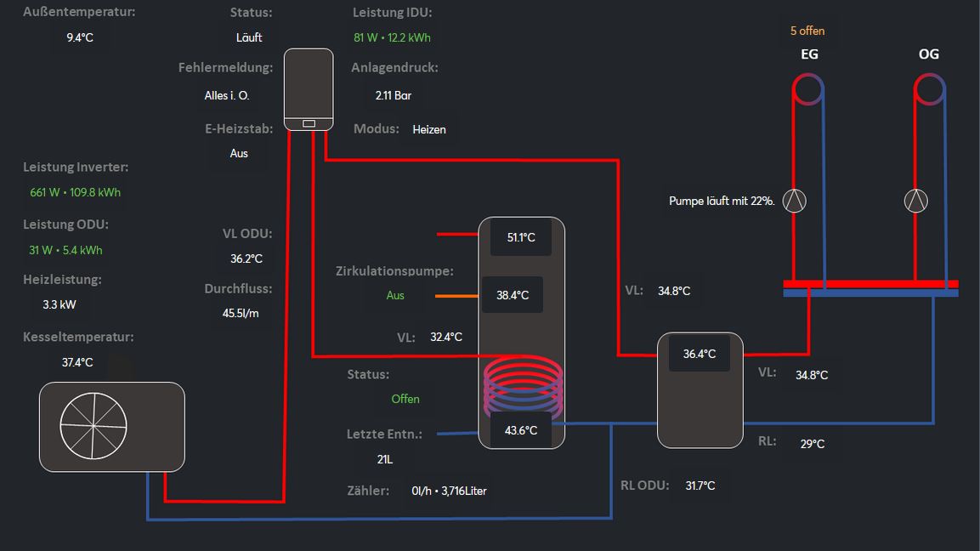Toggle Zirkulationspumpe state 'Aus'
The width and height of the screenshot is (980, 551).
tap(395, 296)
